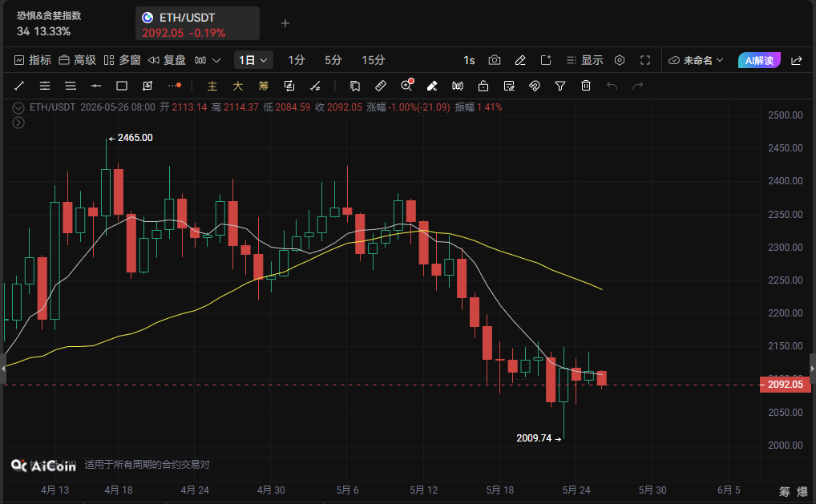Open the 高级 advanced tools menu
Image resolution: width=816 pixels, height=504 pixels.
(77, 60)
